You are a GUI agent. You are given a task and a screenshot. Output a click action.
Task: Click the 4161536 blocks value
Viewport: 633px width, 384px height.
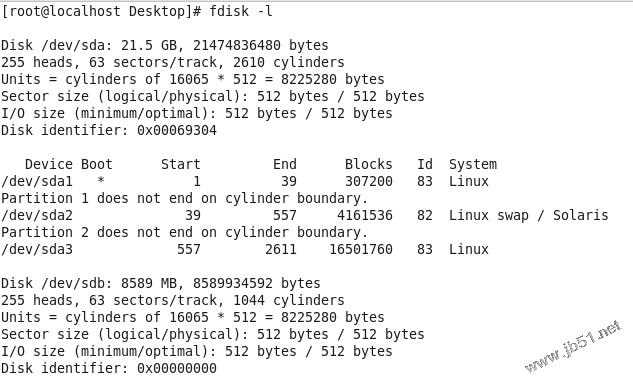tap(365, 215)
